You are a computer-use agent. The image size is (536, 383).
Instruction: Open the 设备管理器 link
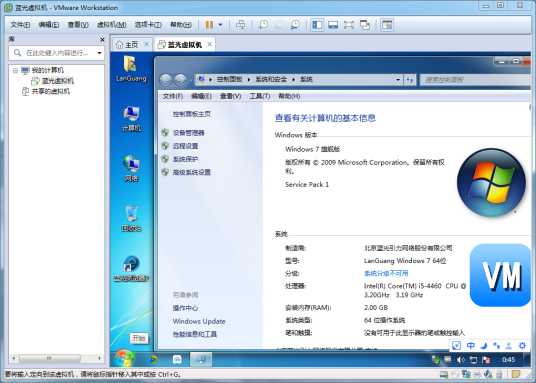pos(188,133)
